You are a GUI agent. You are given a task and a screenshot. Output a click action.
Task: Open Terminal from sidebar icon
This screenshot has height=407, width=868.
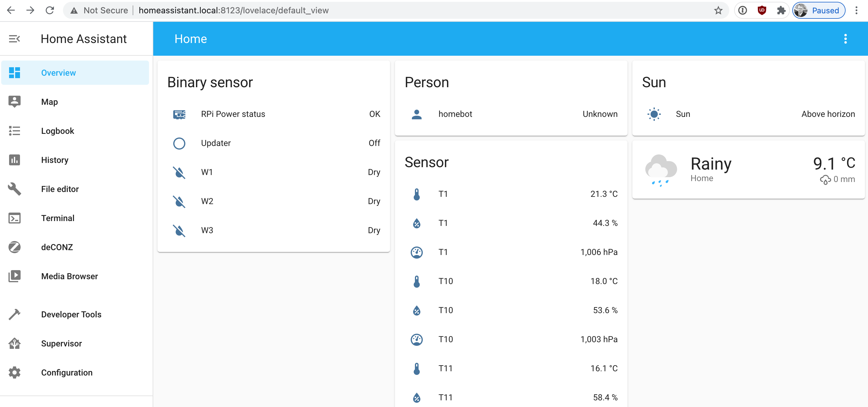14,218
